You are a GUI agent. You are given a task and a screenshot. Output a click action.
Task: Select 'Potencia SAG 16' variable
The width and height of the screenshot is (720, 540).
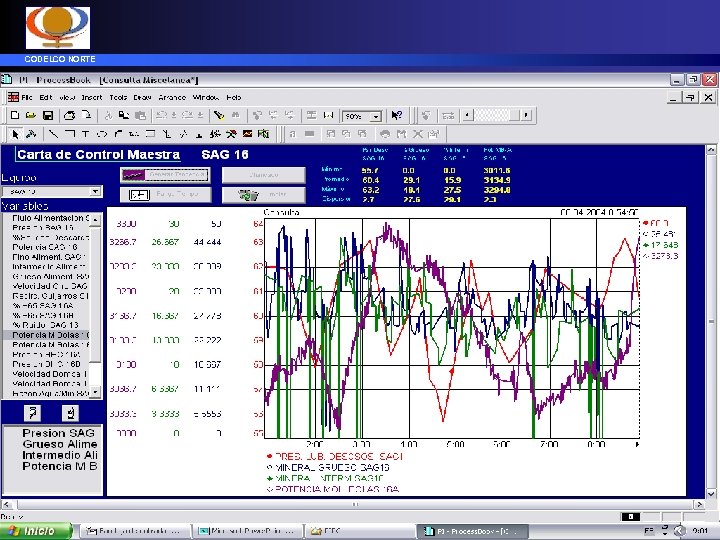tap(45, 247)
